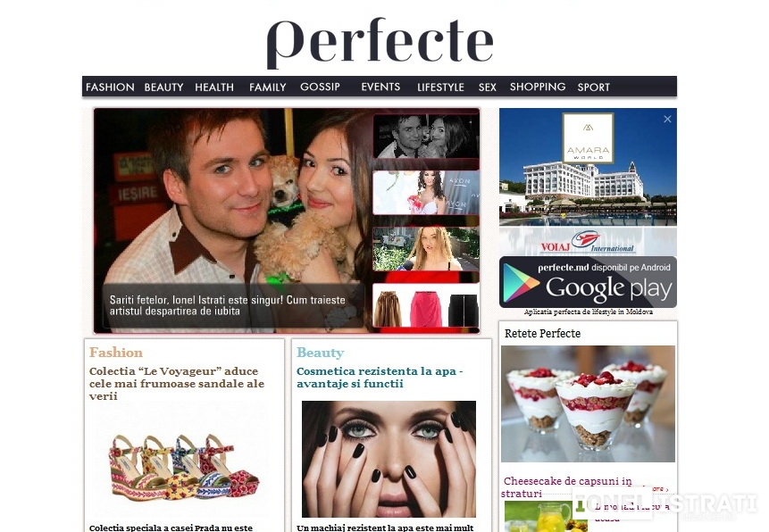Select the blonde woman slider thumbnail
The width and height of the screenshot is (769, 532).
pyautogui.click(x=426, y=248)
